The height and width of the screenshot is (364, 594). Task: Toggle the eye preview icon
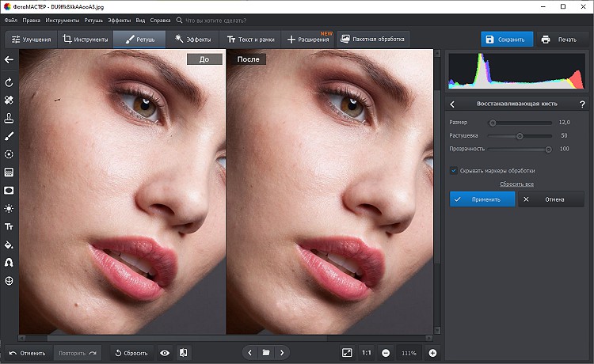click(165, 352)
